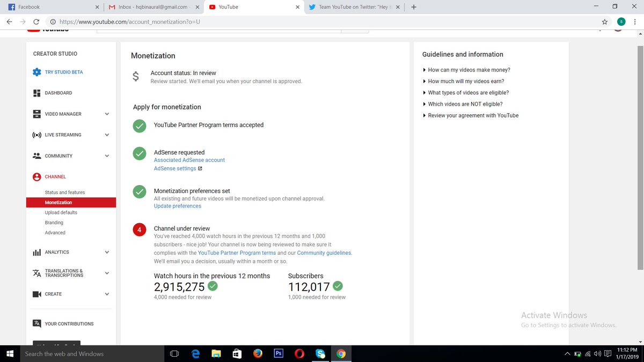Expand 'How can my videos make money?'
This screenshot has height=362, width=644.
[466, 70]
